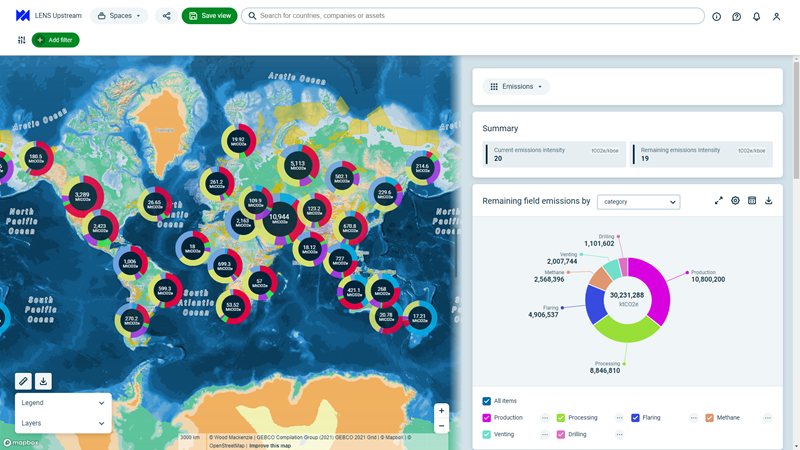Open the user account profile icon

click(x=776, y=16)
